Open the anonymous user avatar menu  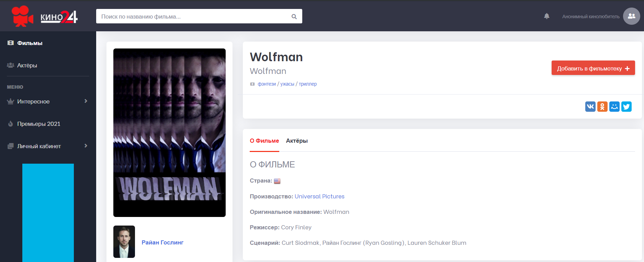(x=631, y=16)
